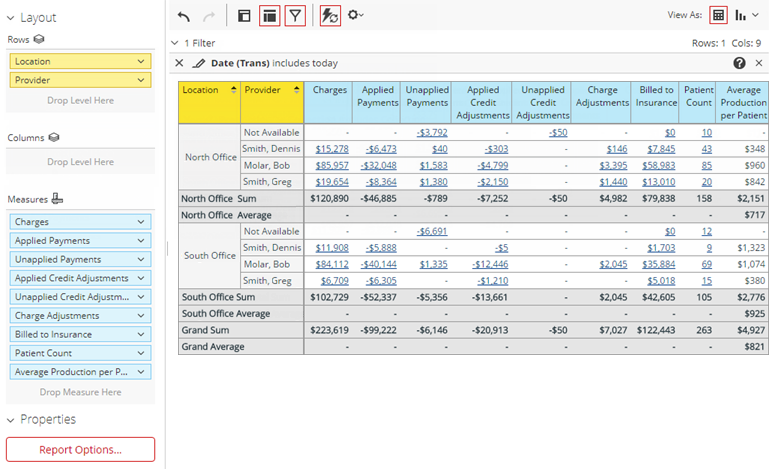769x469 pixels.
Task: Toggle the table header display icon
Action: click(269, 15)
